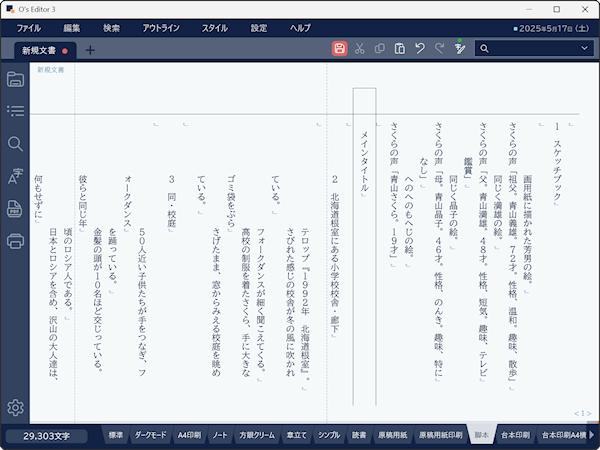Switch to 章立て style tab
This screenshot has height=450, width=600.
coord(297,435)
